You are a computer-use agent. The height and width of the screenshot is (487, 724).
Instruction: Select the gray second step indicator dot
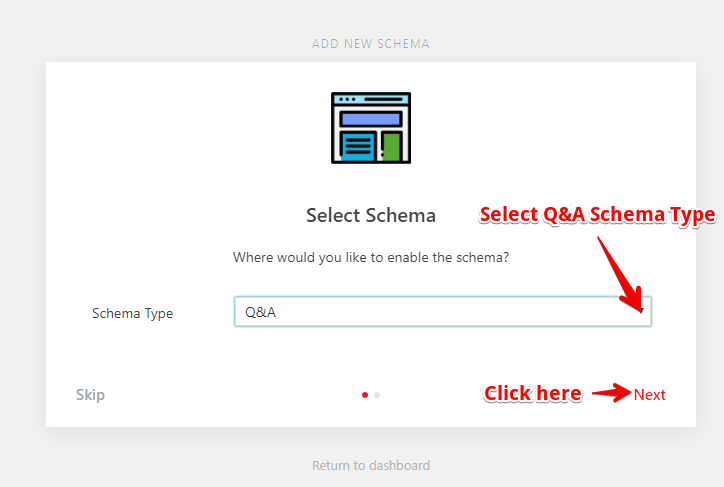tap(377, 395)
